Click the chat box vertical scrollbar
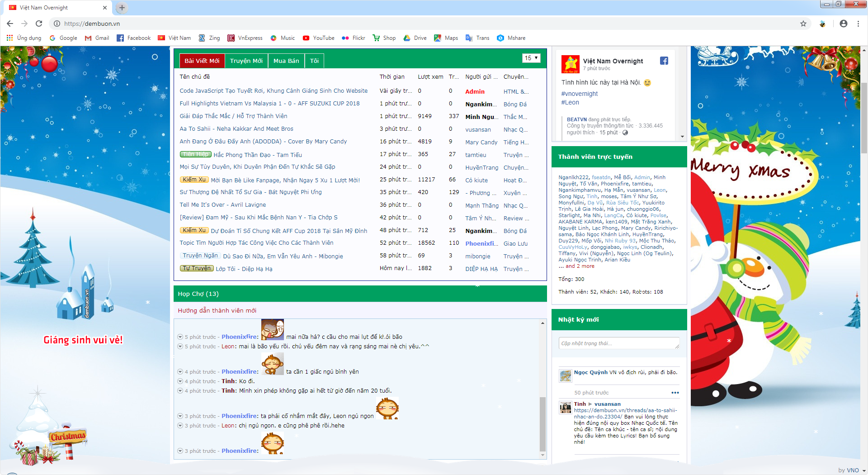 542,424
